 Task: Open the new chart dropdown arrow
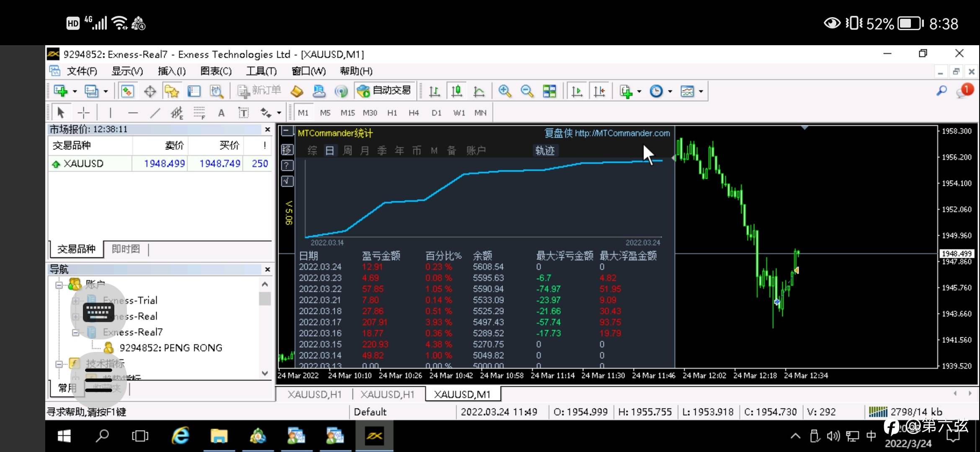click(75, 91)
